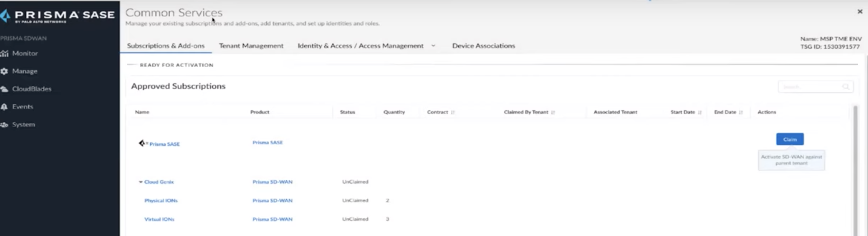The width and height of the screenshot is (868, 236).
Task: Click the search magnifier icon
Action: pyautogui.click(x=845, y=87)
